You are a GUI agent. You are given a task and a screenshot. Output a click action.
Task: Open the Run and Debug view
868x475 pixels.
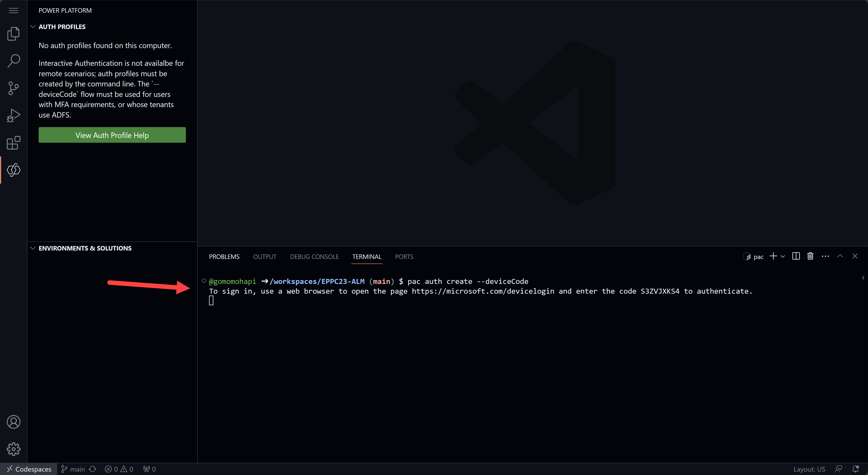(x=13, y=115)
